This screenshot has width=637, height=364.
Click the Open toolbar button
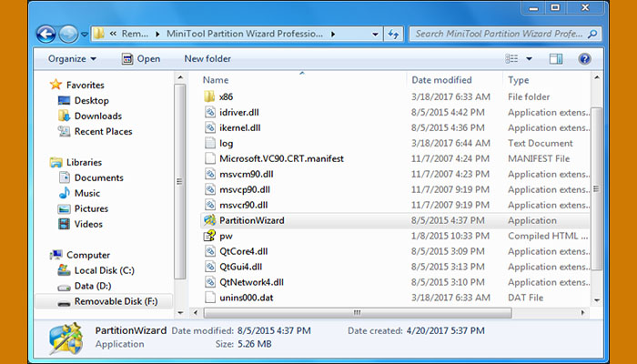[x=141, y=59]
